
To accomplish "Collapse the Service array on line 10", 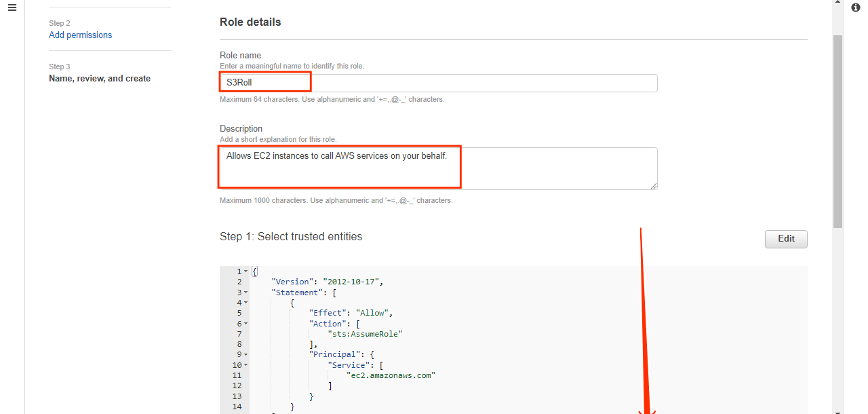I will [x=245, y=365].
